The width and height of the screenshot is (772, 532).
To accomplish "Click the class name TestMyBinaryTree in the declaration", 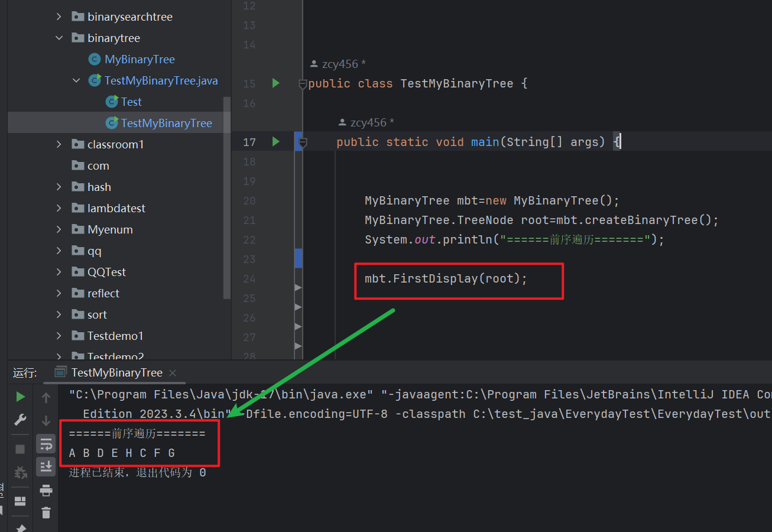I will (x=457, y=83).
